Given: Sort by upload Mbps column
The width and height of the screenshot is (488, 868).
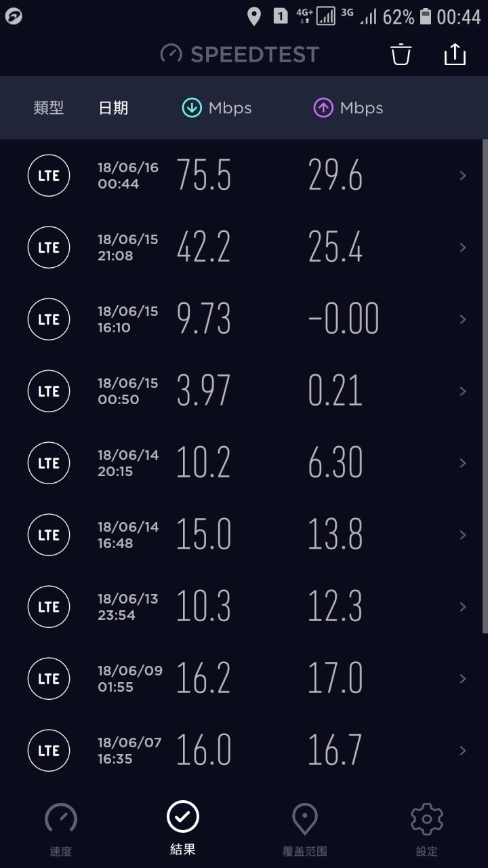Looking at the screenshot, I should click(348, 108).
